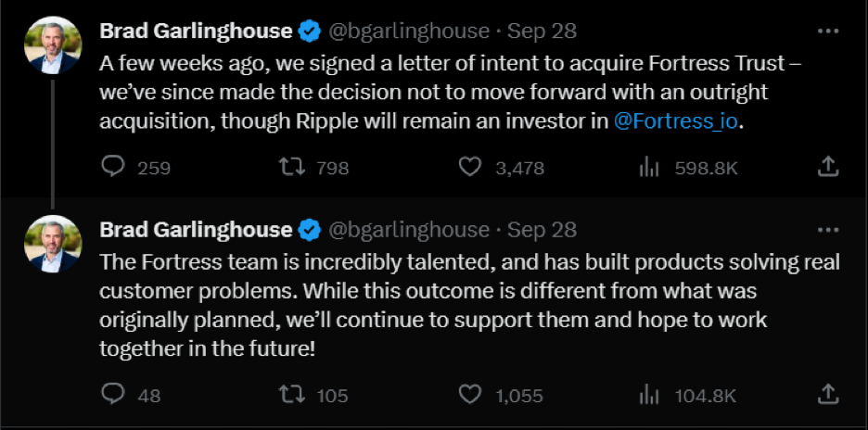Click Brad Garlinghouse name on first tweet
This screenshot has width=868, height=430.
[x=195, y=31]
